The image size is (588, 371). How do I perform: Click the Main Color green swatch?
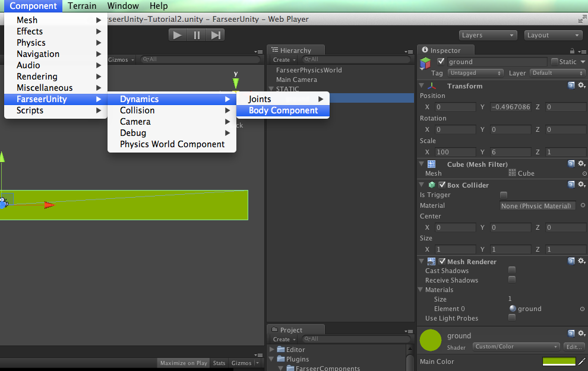559,362
